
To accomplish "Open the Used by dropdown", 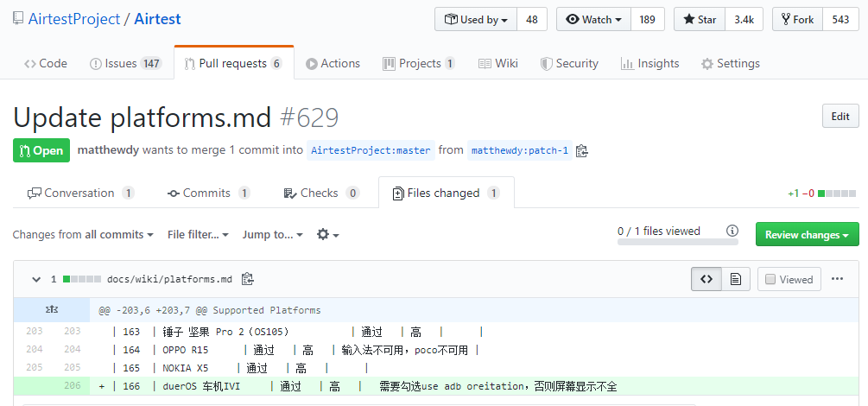I will 476,19.
